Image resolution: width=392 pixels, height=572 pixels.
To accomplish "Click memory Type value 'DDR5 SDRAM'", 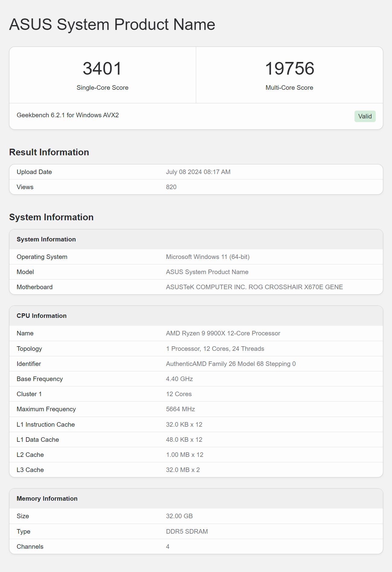I will click(x=187, y=532).
